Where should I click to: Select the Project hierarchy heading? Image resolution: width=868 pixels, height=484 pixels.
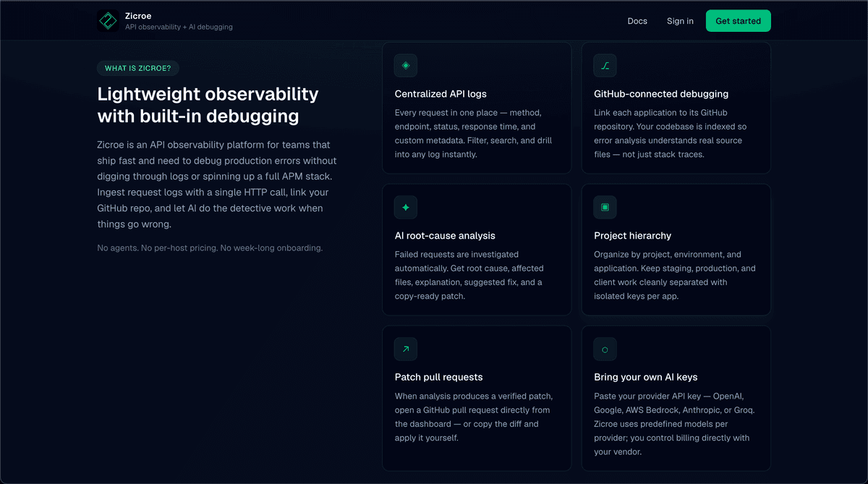point(633,236)
